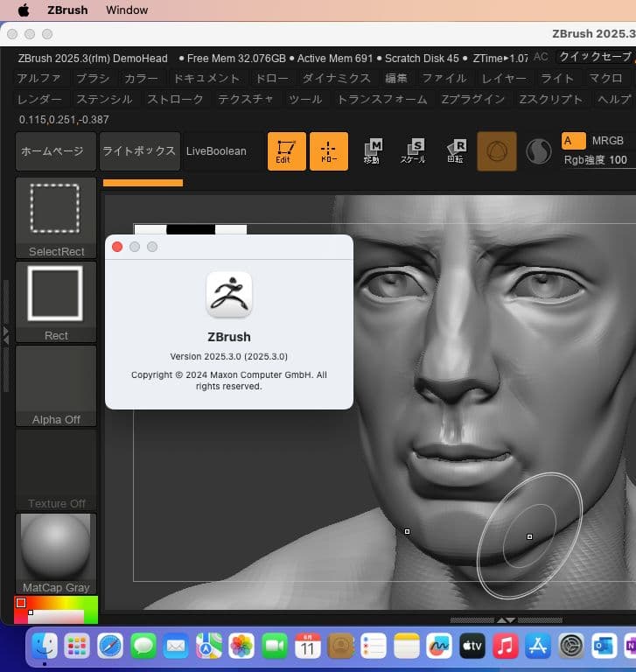636x672 pixels.
Task: Open the Alpha Off picker
Action: pyautogui.click(x=56, y=385)
